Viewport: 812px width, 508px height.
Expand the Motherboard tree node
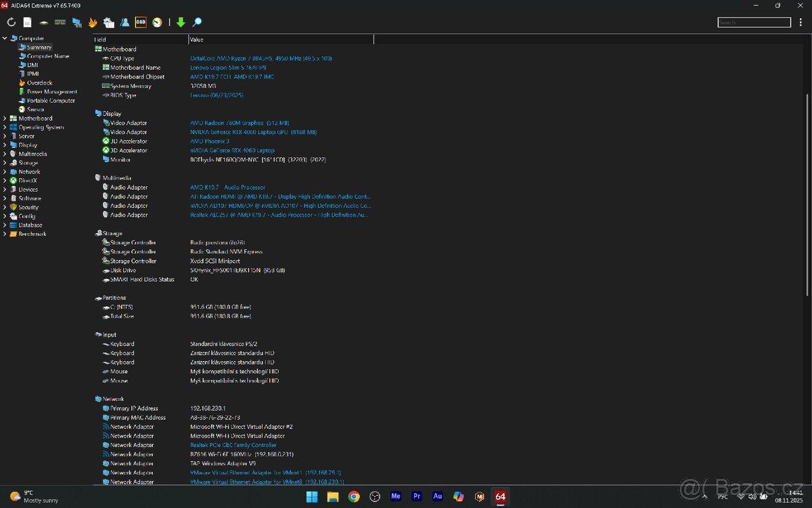click(5, 118)
